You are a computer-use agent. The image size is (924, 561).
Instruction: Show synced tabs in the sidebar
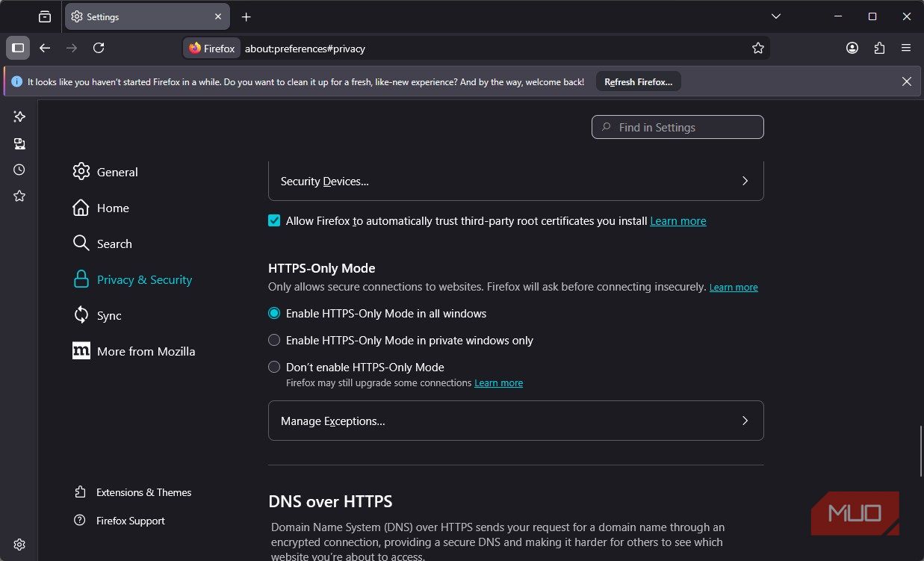[19, 143]
